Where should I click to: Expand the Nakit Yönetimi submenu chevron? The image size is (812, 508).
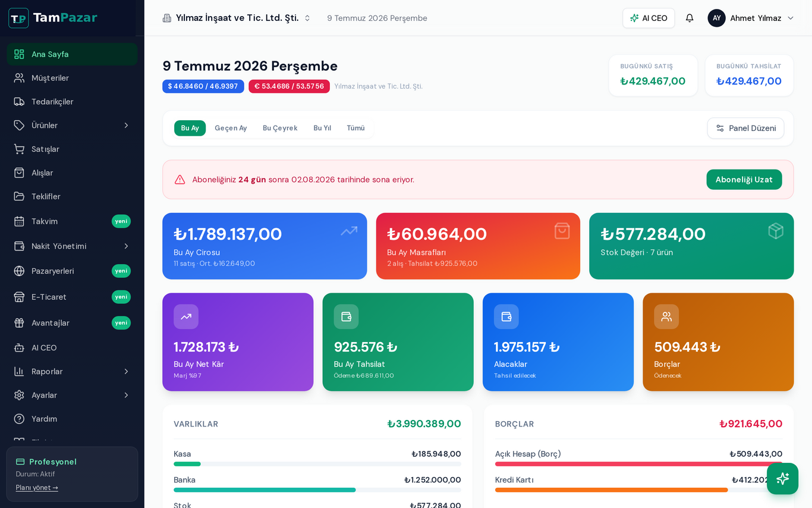126,246
